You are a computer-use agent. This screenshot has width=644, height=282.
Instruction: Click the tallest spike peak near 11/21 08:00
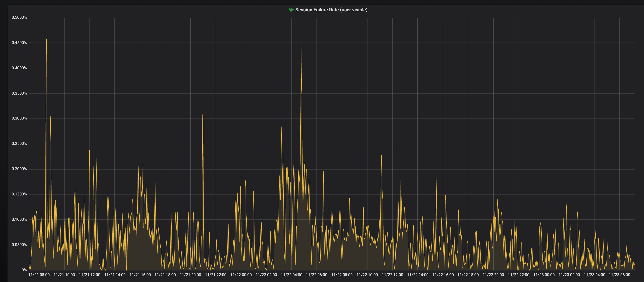click(x=47, y=39)
